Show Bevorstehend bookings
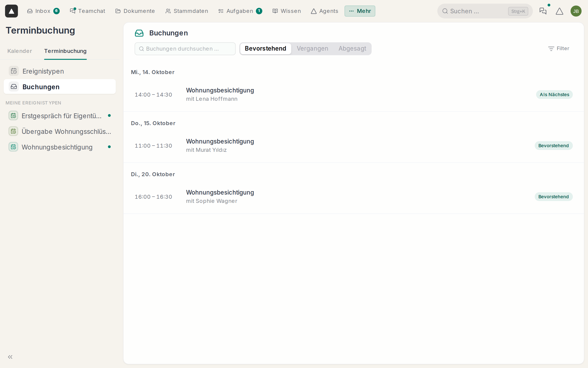588x368 pixels. click(265, 49)
